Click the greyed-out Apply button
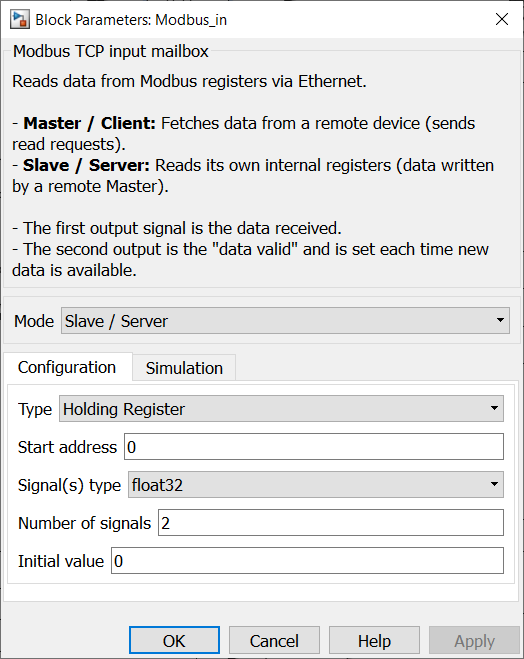This screenshot has height=659, width=524. (474, 641)
